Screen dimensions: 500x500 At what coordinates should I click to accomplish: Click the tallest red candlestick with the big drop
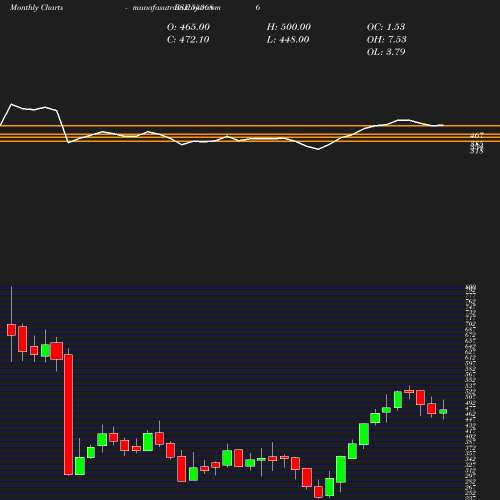click(68, 414)
